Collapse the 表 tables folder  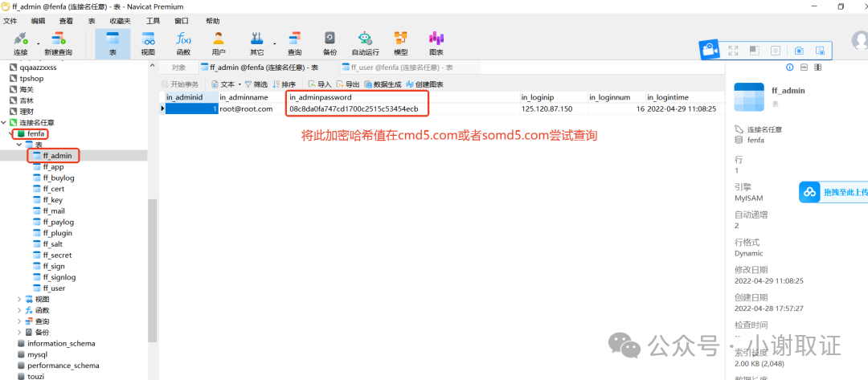19,145
